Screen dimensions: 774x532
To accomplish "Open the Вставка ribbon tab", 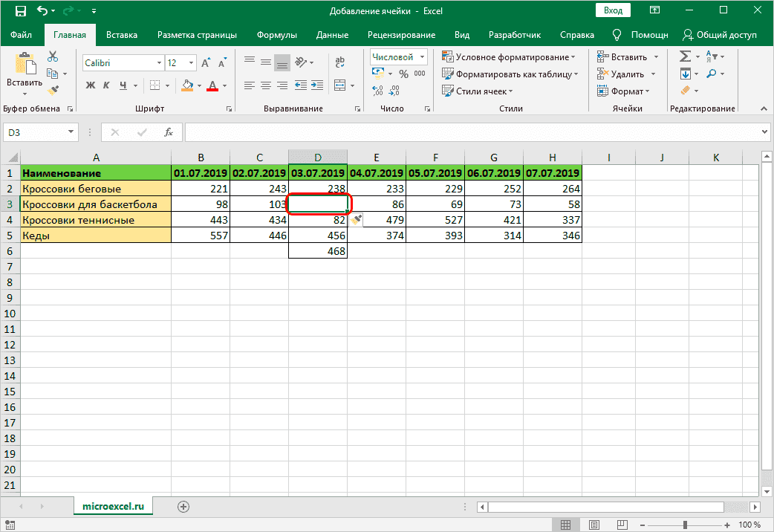I will pos(121,35).
